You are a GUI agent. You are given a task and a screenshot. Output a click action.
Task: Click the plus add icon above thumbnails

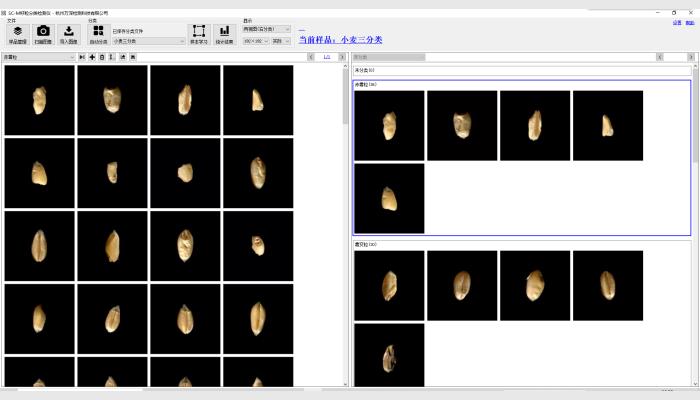point(92,58)
